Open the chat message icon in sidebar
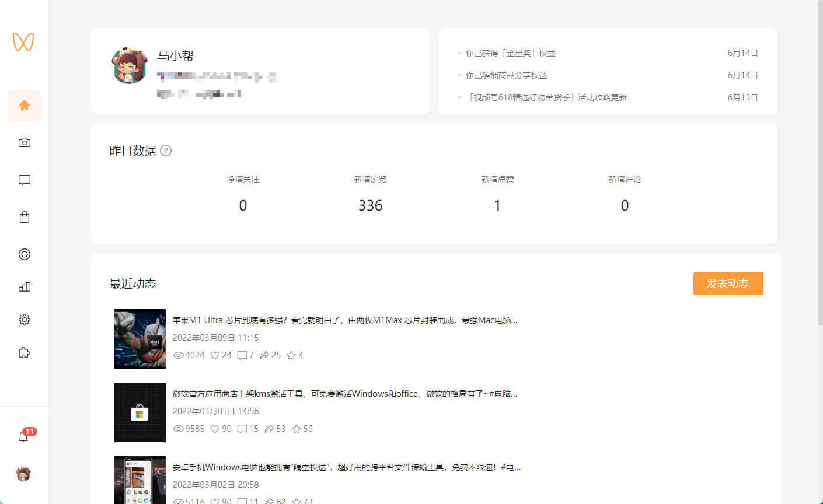 coord(25,180)
